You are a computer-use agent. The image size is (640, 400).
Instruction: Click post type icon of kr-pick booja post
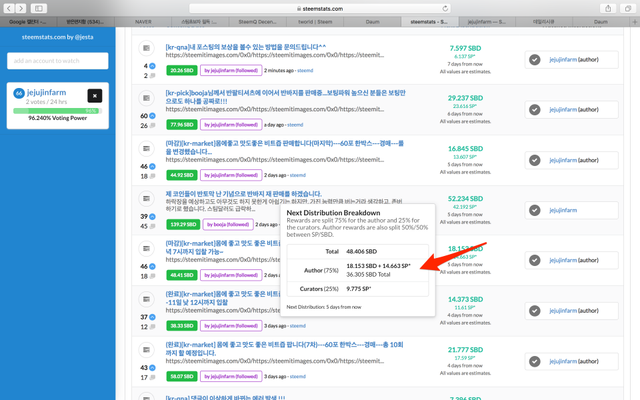[147, 98]
